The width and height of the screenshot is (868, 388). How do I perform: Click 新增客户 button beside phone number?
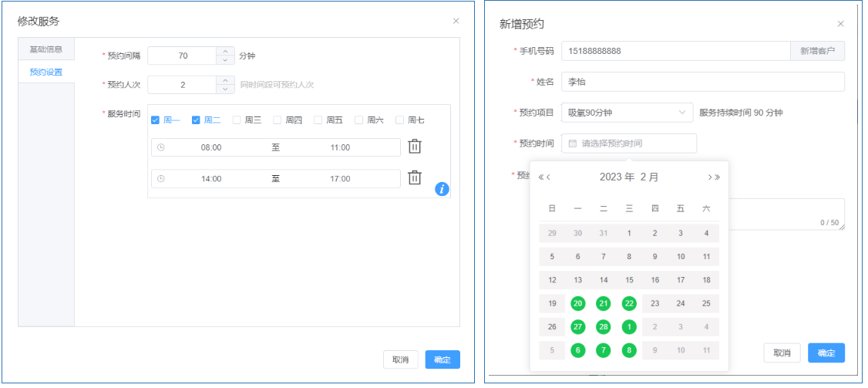tap(817, 51)
